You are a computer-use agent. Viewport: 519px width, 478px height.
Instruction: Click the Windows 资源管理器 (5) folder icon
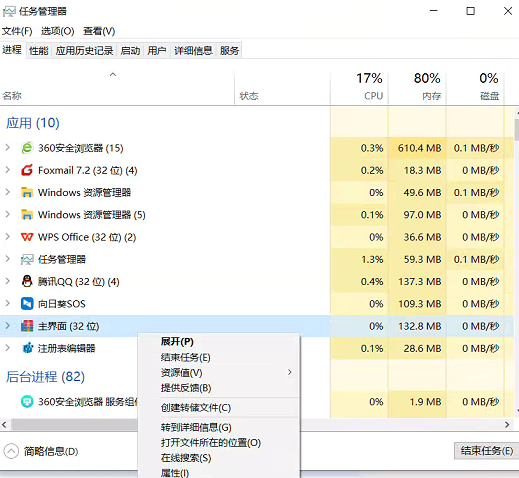[27, 215]
